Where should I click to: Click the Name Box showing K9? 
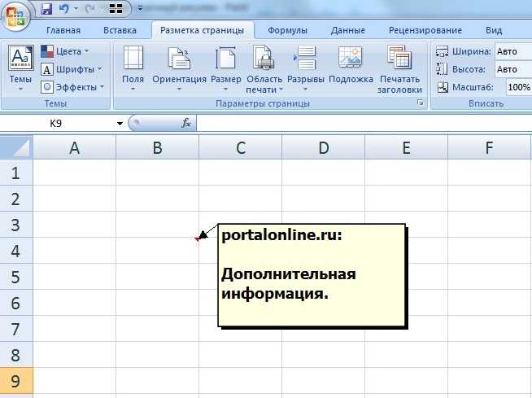click(56, 123)
